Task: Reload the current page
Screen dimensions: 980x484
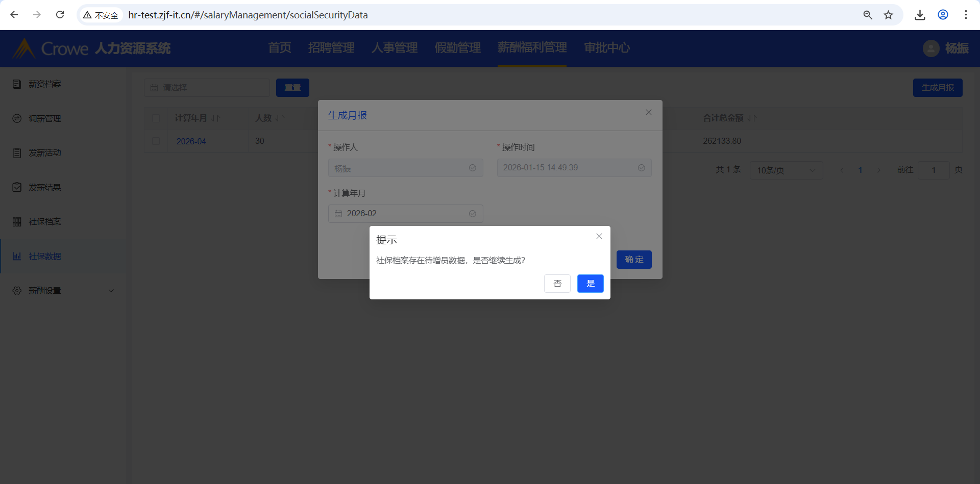Action: point(60,15)
